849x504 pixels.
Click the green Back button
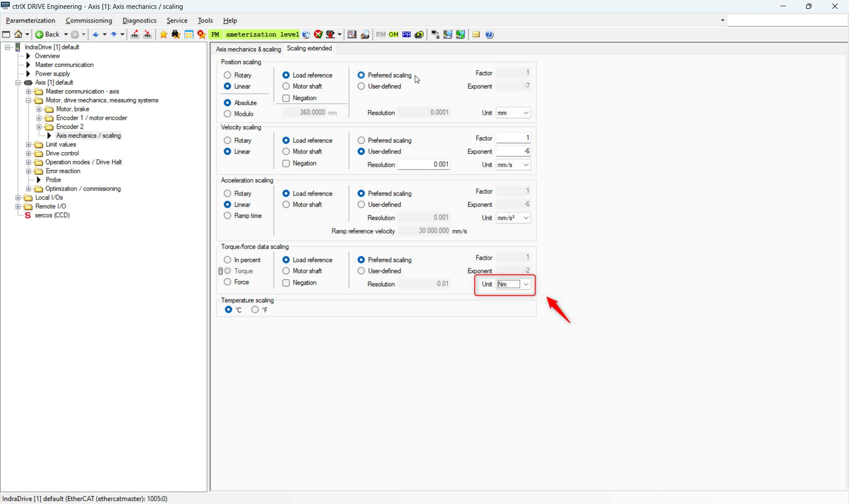[48, 34]
